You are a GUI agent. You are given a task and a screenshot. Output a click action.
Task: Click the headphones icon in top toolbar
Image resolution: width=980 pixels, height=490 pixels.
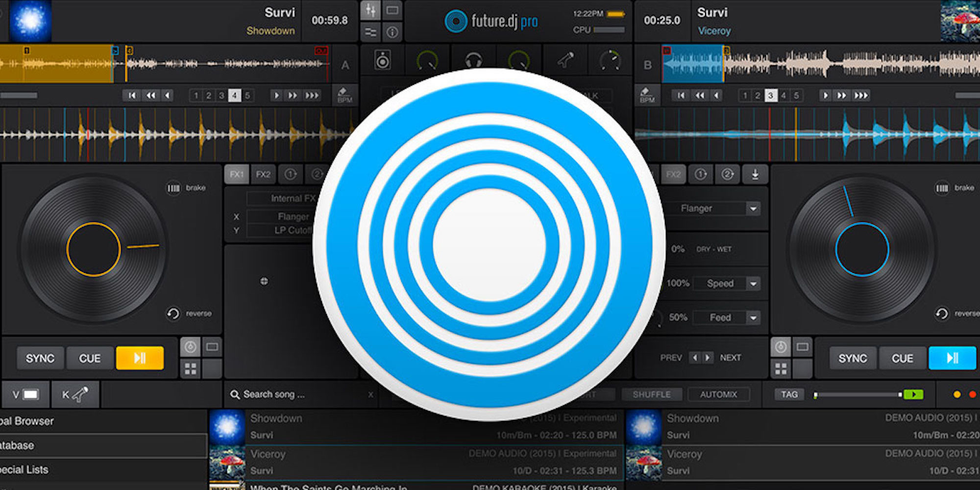tap(473, 60)
